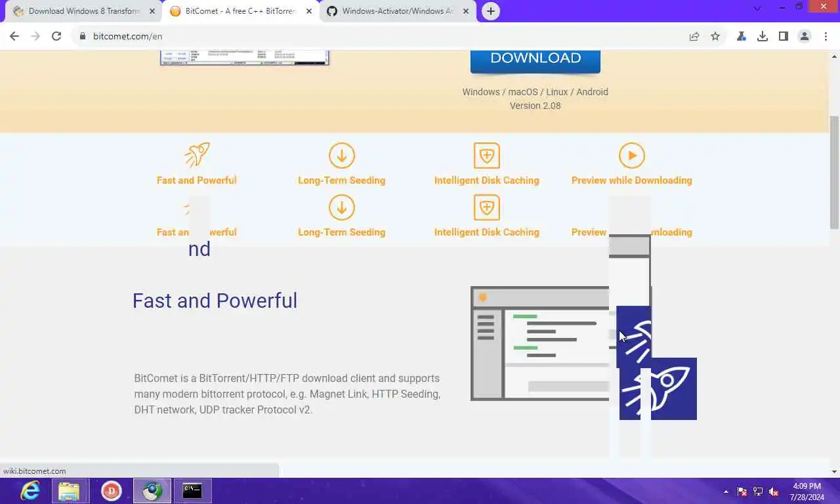Open Internet Explorer from the taskbar
This screenshot has width=840, height=504.
(x=30, y=491)
